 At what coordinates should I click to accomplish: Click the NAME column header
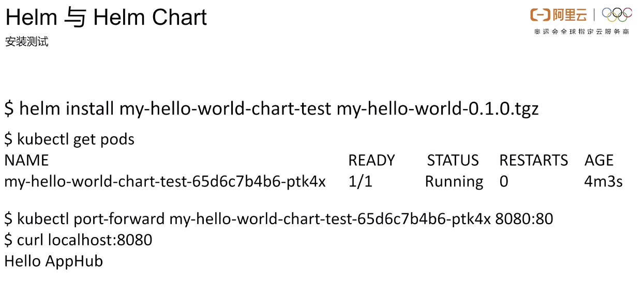(x=26, y=161)
